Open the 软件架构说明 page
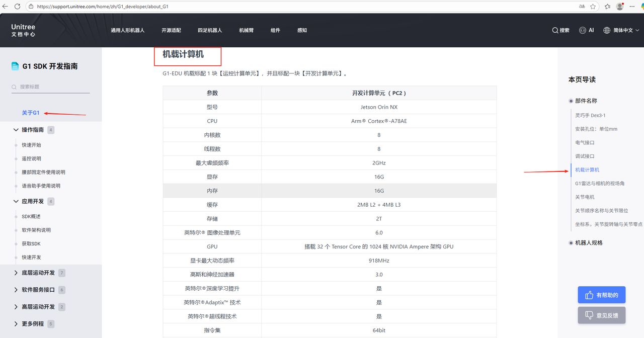644x338 pixels. pos(36,230)
